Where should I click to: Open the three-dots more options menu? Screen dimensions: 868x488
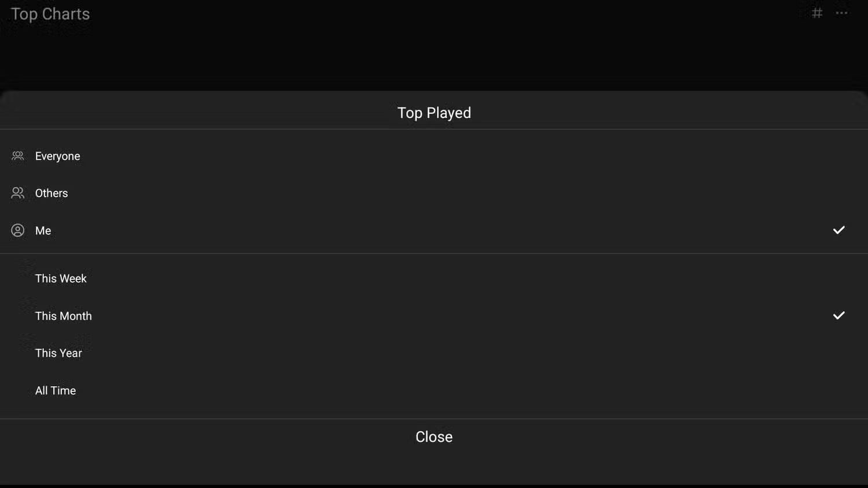[841, 13]
